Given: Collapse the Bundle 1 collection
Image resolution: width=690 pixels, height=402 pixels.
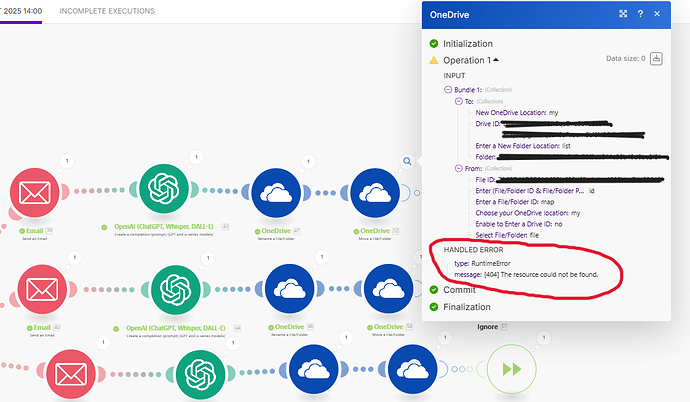Looking at the screenshot, I should (448, 90).
